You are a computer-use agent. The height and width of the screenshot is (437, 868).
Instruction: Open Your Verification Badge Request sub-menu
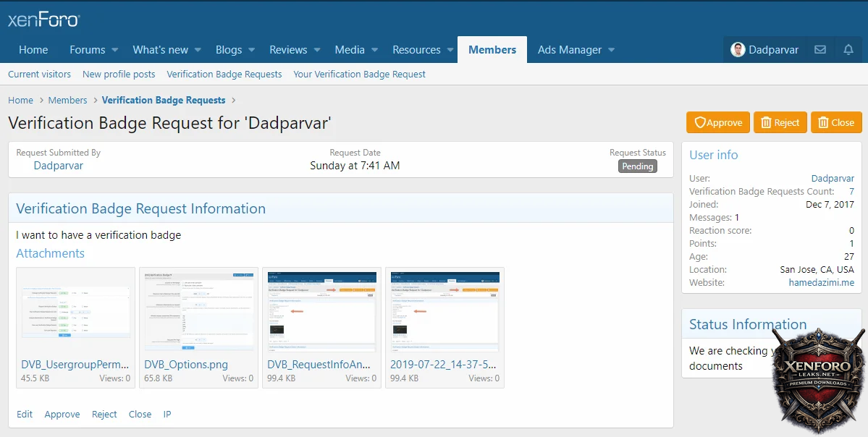pyautogui.click(x=359, y=74)
